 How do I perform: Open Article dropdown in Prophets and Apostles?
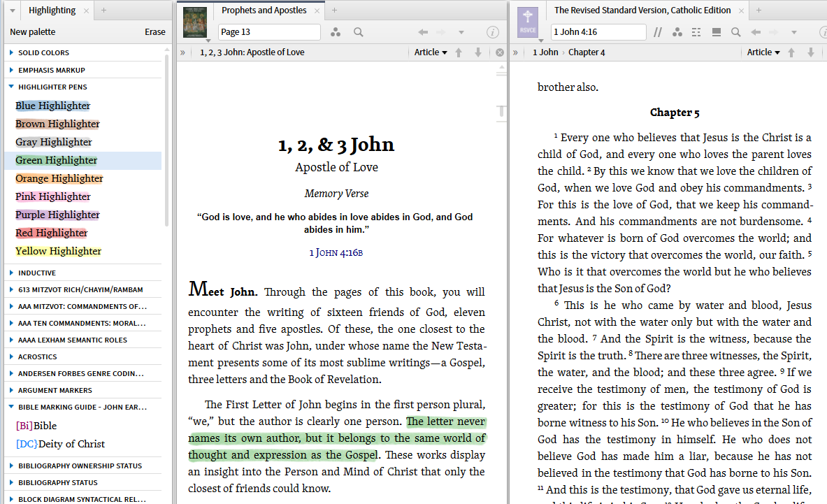[x=431, y=52]
